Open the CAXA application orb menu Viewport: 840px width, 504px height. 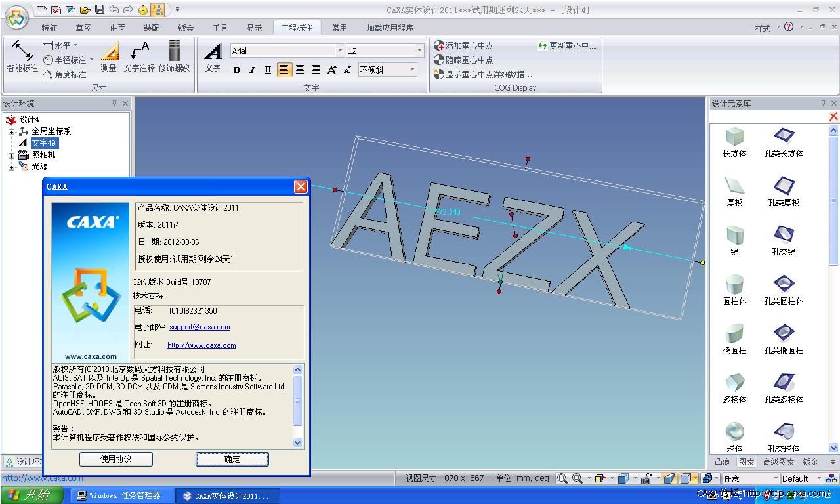tap(17, 18)
